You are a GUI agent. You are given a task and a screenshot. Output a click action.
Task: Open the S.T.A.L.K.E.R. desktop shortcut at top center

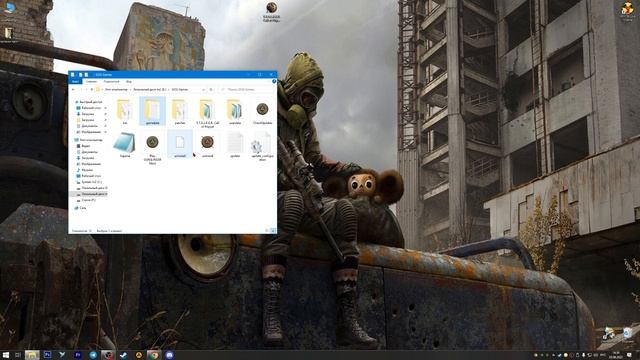click(271, 11)
